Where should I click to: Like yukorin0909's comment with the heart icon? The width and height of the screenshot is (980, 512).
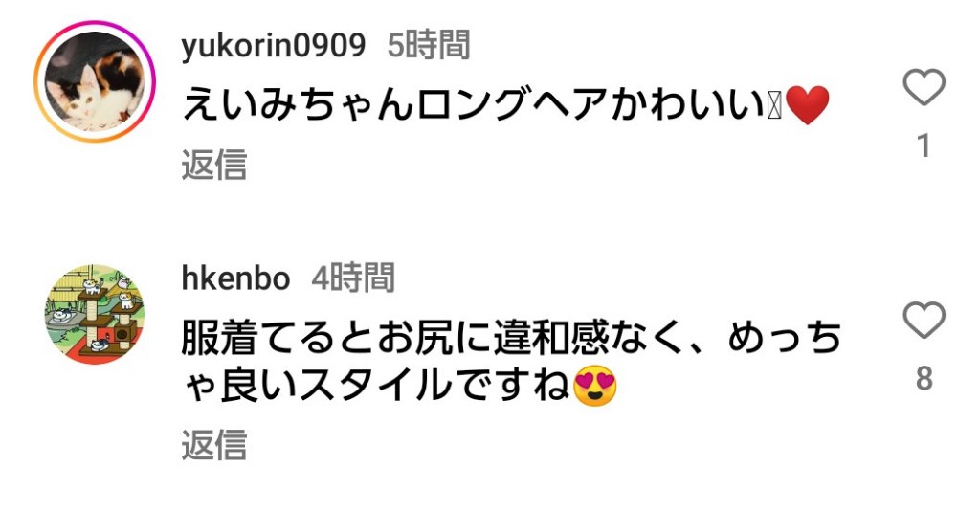coord(924,87)
